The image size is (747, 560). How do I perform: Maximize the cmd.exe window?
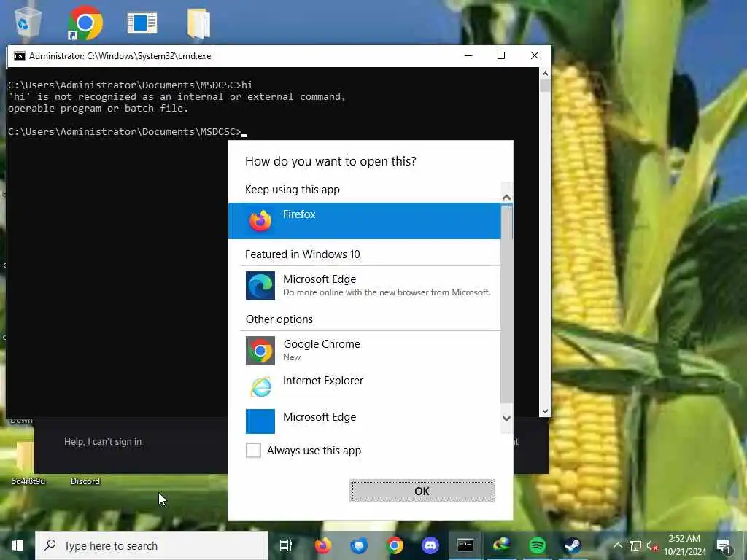(x=501, y=55)
